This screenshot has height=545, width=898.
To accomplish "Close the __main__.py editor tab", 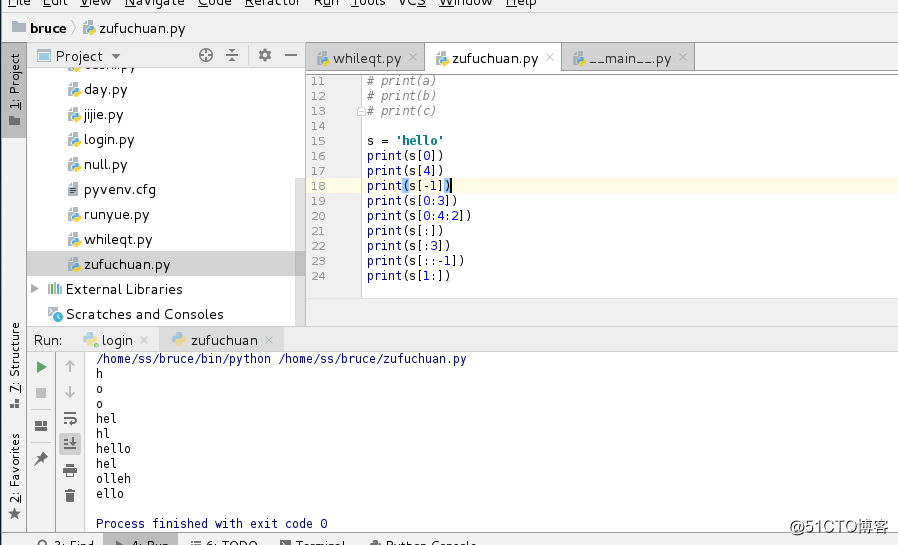I will [683, 57].
